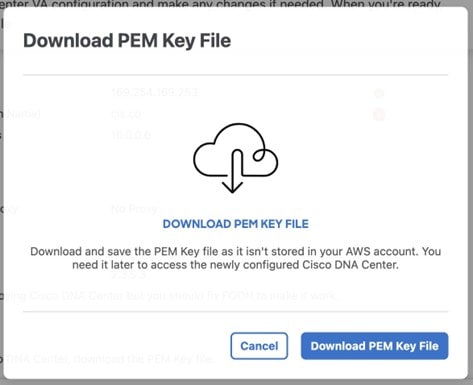473x385 pixels.
Task: Click the faded FQDN warning message
Action: [170, 296]
